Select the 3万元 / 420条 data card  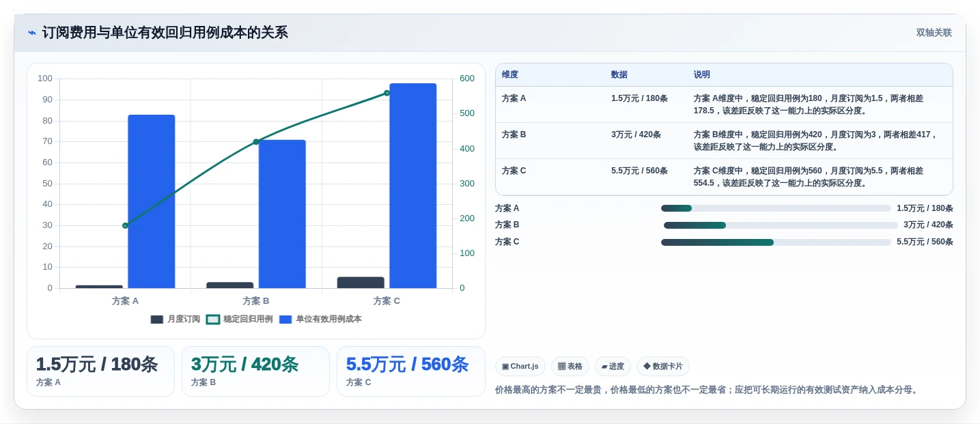(x=255, y=371)
